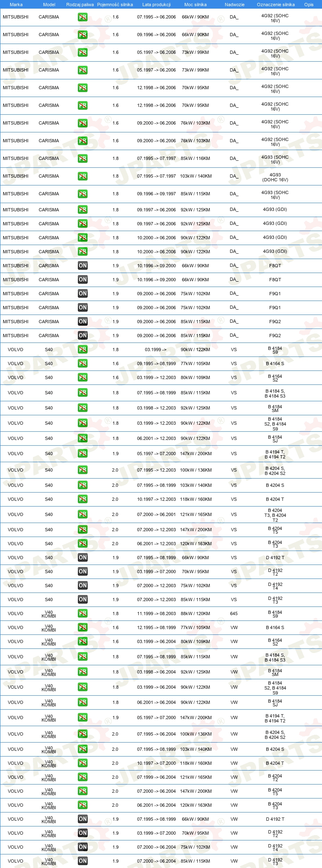
Task: Click the Moc silnika column header
Action: (x=196, y=5)
